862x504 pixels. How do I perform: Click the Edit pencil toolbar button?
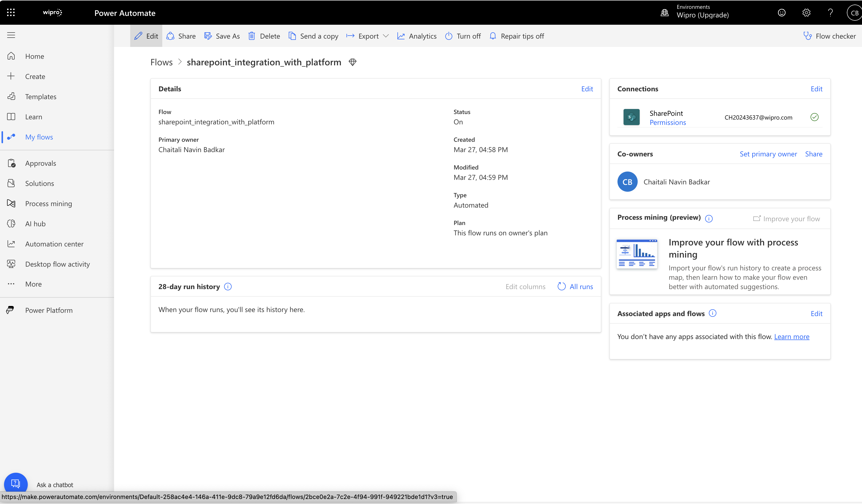146,36
